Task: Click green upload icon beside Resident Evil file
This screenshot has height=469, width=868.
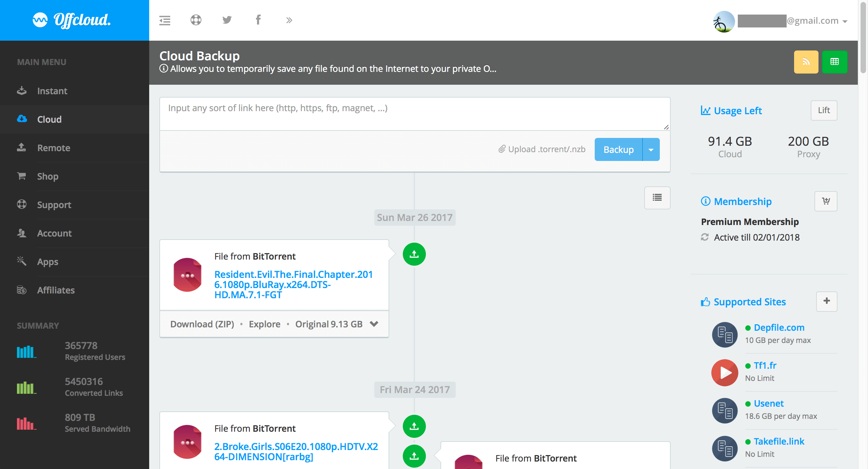Action: point(414,254)
